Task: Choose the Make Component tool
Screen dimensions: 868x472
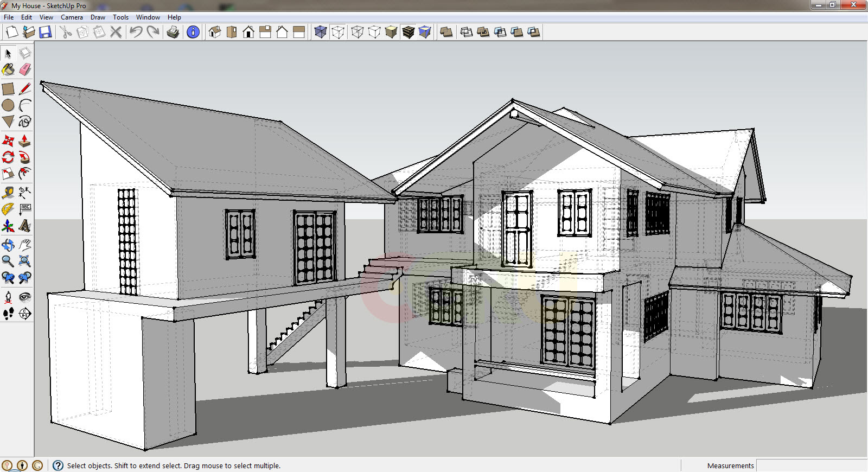Action: (25, 53)
